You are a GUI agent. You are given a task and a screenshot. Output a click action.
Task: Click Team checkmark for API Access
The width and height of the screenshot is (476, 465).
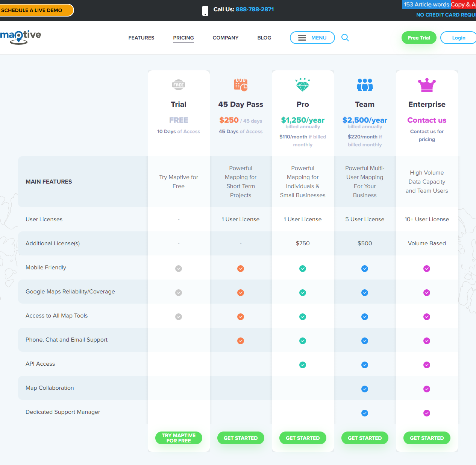coord(365,365)
